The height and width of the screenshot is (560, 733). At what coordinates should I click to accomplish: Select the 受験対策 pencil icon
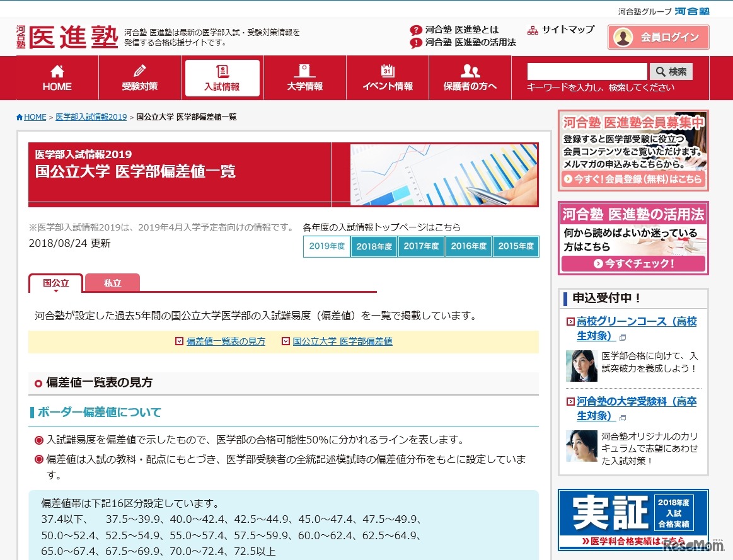coord(139,69)
